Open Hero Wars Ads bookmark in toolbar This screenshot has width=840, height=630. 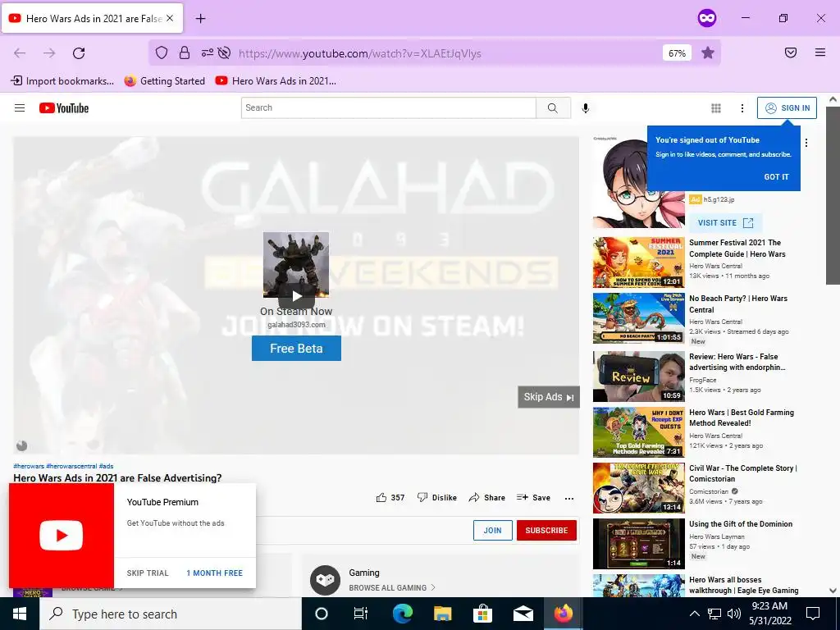[x=276, y=81]
